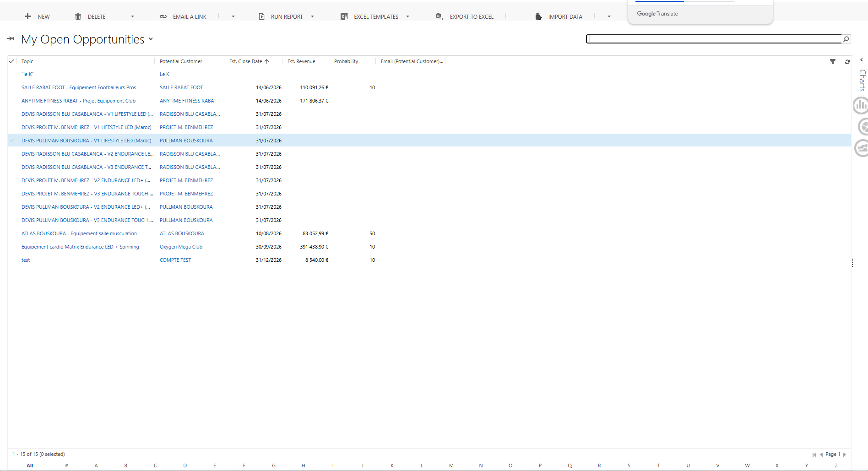Image resolution: width=868 pixels, height=471 pixels.
Task: Sort by the Probability column header
Action: click(346, 61)
